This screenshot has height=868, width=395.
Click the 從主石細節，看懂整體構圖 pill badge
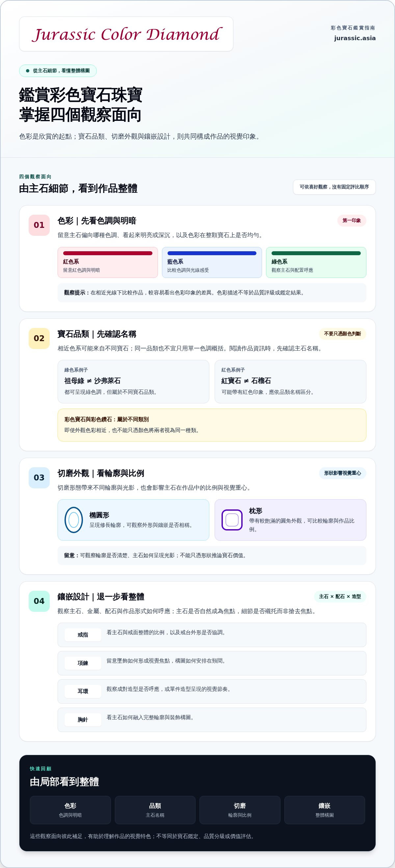[x=58, y=71]
